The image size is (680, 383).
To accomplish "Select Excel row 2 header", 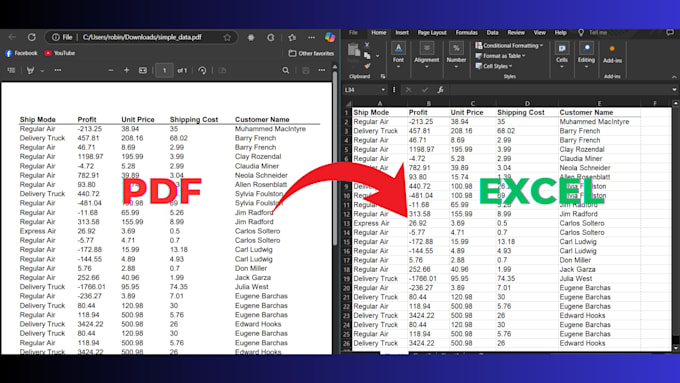I will [347, 122].
